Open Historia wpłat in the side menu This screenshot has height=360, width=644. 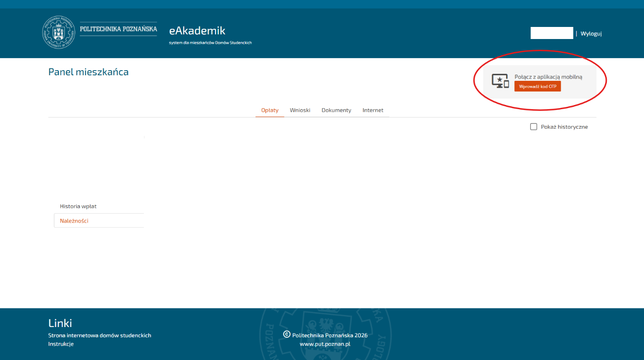[x=78, y=206]
